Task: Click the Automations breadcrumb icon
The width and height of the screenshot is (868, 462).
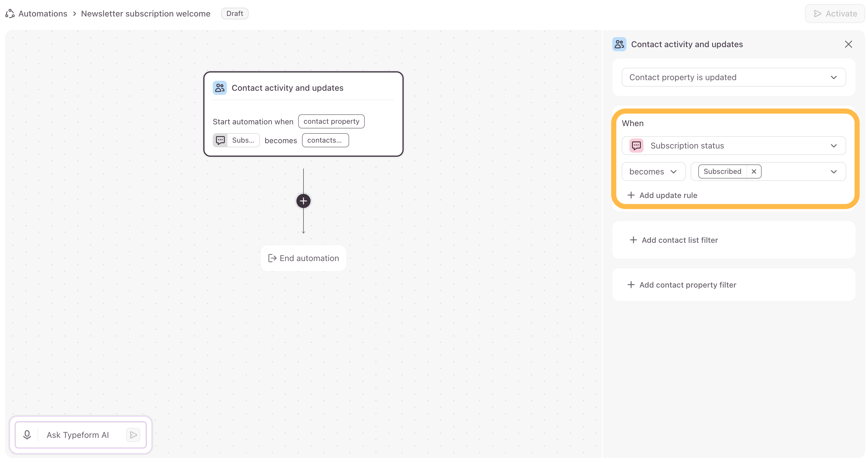Action: (x=10, y=14)
